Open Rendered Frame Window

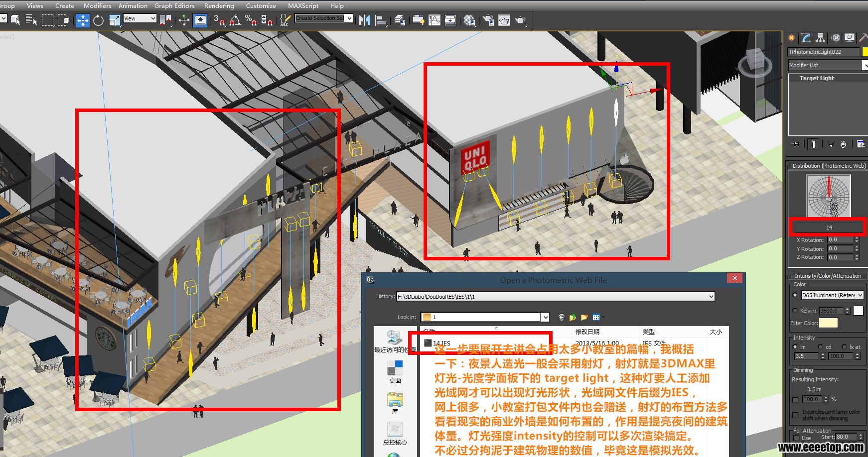(x=504, y=20)
